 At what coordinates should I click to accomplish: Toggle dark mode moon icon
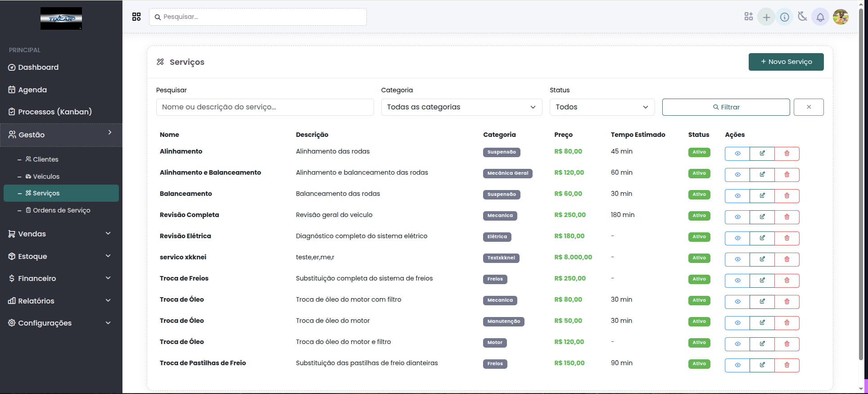[x=802, y=17]
